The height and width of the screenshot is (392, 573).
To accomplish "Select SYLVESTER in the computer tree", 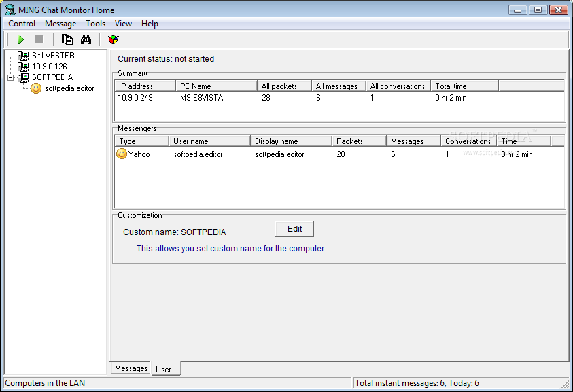I will 53,56.
